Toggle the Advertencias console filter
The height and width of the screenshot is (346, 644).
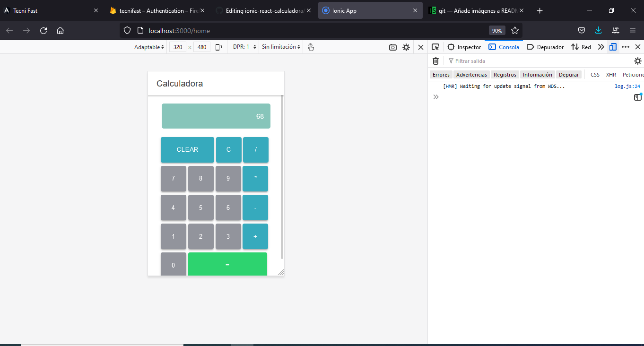pyautogui.click(x=471, y=74)
